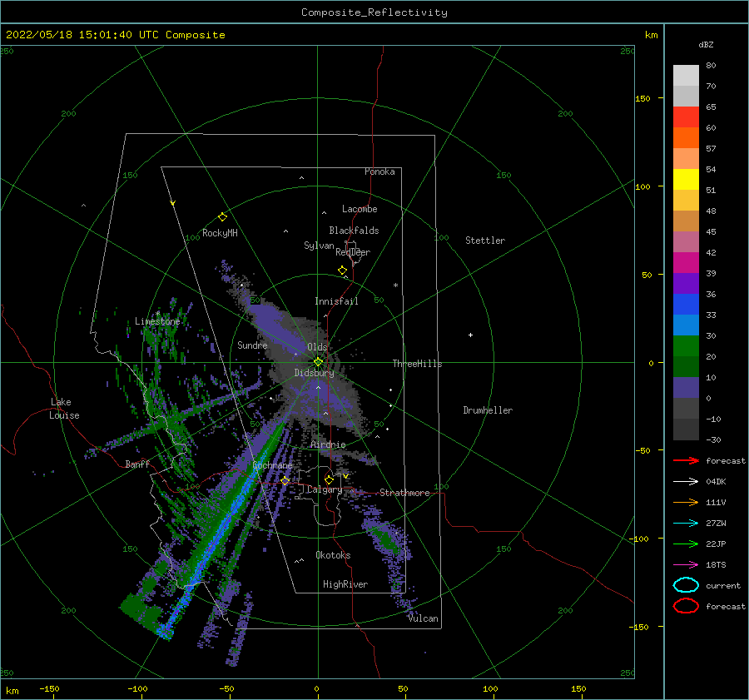Screen dimensions: 749x700
Task: Click the asterisk marker east of Innisfail
Action: 395,285
